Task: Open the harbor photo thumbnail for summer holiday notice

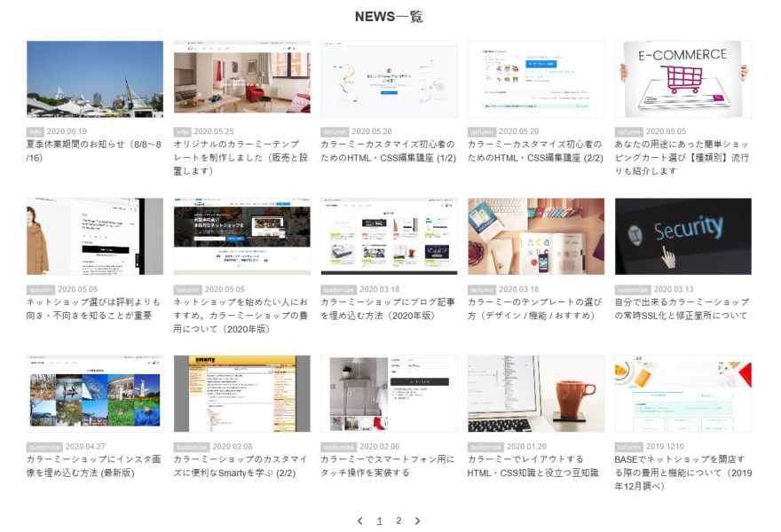Action: (95, 79)
